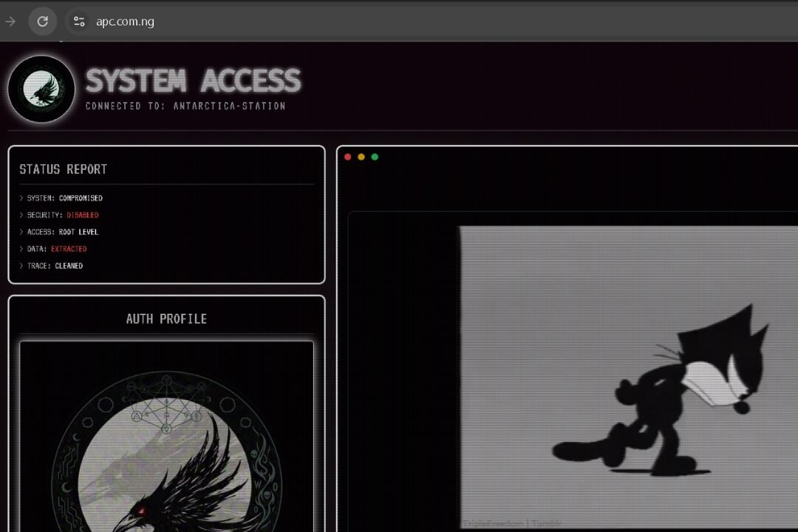This screenshot has width=798, height=532.
Task: Click the STATUS REPORT panel title
Action: coord(64,169)
